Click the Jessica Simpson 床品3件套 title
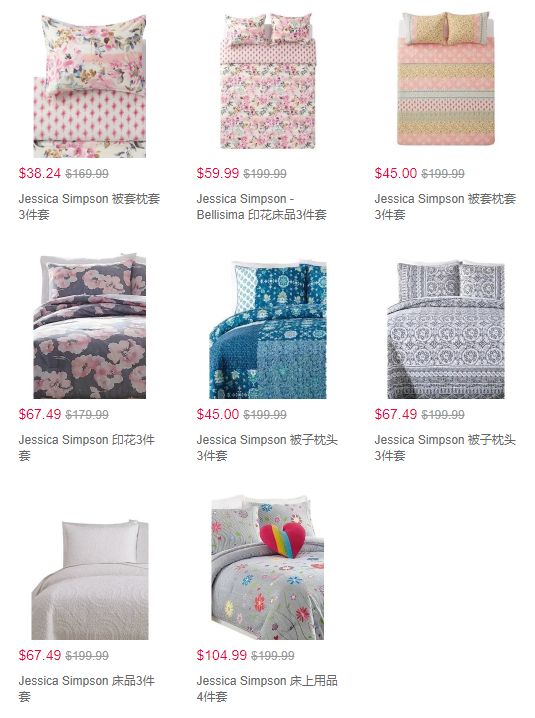Screen dimensions: 535x718 [x=87, y=688]
